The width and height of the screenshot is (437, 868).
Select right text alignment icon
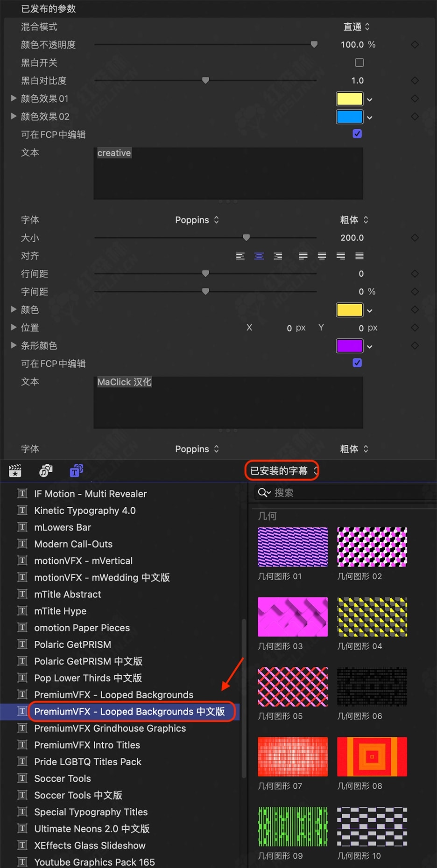[278, 256]
